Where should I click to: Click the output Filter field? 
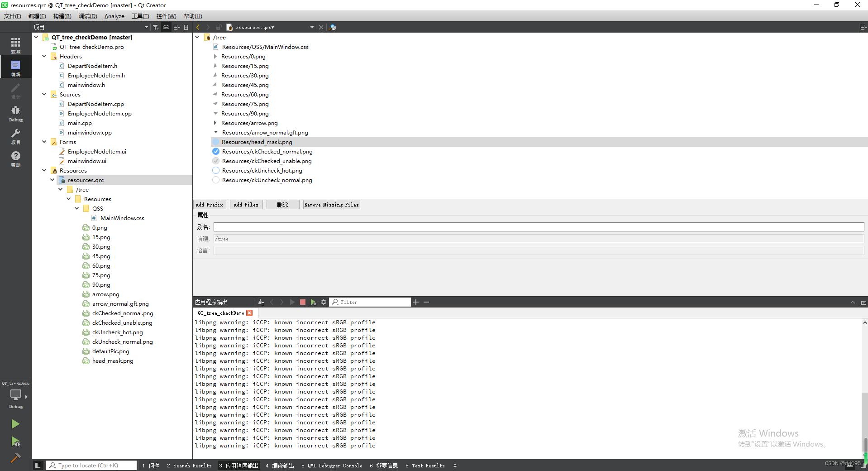click(370, 302)
